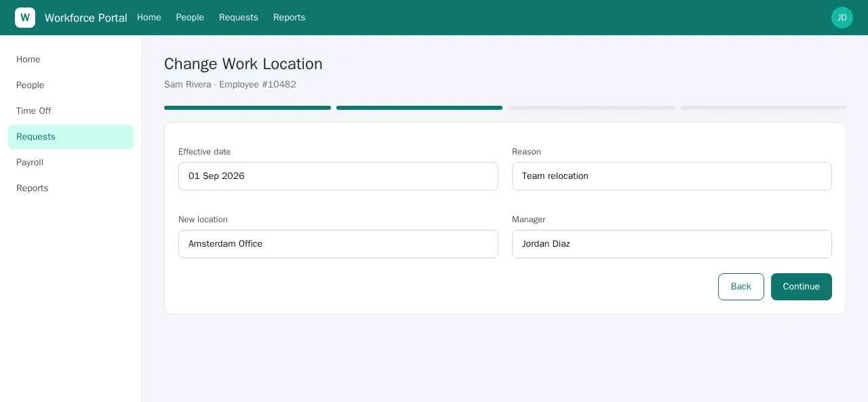This screenshot has width=868, height=402.
Task: Click the Continue button
Action: 802,287
